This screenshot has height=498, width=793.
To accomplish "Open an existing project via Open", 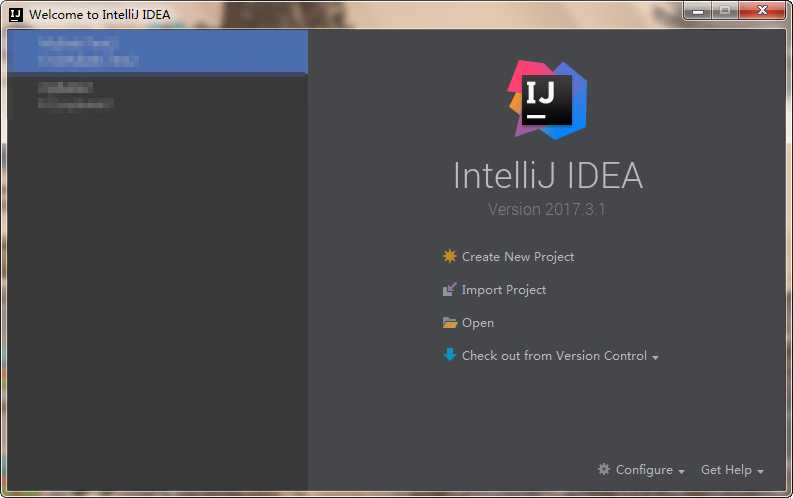I will pyautogui.click(x=477, y=323).
